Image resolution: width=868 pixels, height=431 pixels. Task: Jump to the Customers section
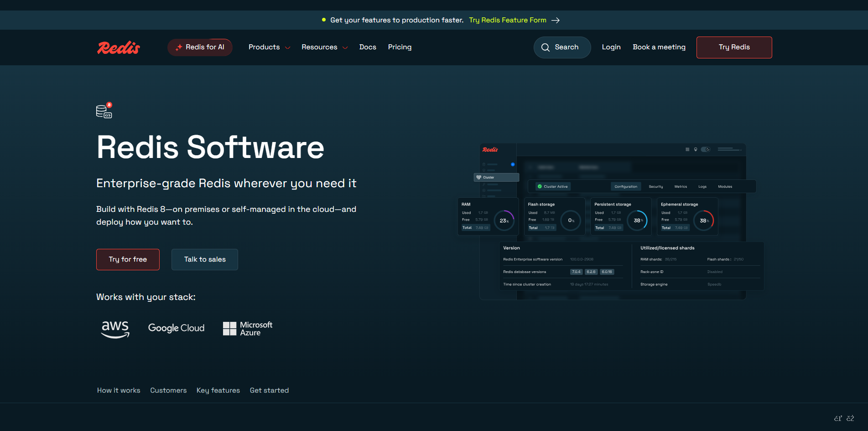click(x=168, y=390)
